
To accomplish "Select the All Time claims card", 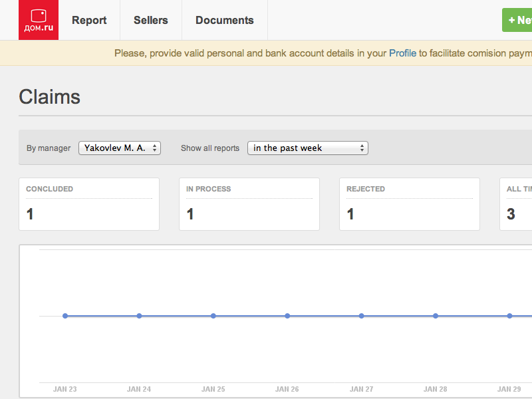I will click(x=516, y=204).
